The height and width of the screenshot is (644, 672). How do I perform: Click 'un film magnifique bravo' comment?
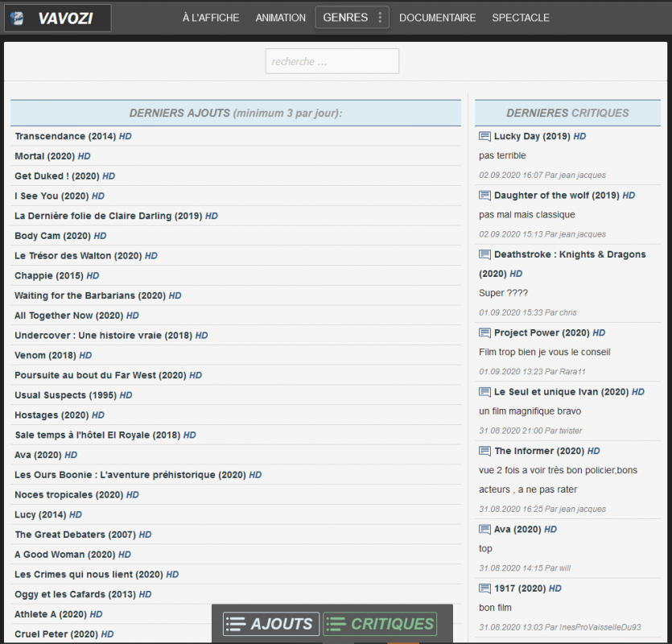click(x=530, y=411)
